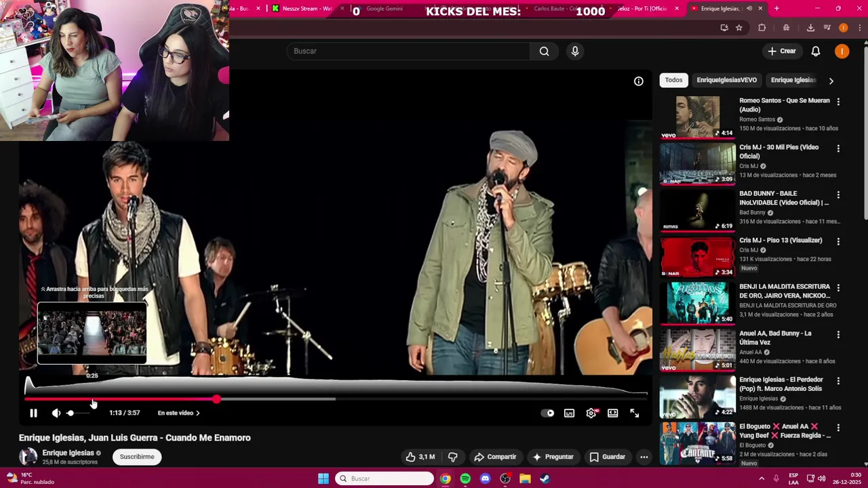Dislike the video with thumbs down
This screenshot has height=488, width=868.
(x=453, y=457)
